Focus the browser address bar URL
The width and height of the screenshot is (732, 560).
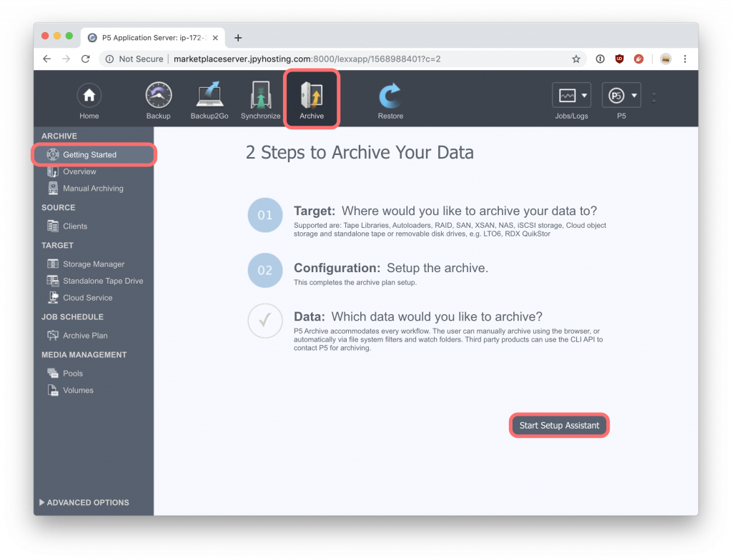click(x=307, y=59)
